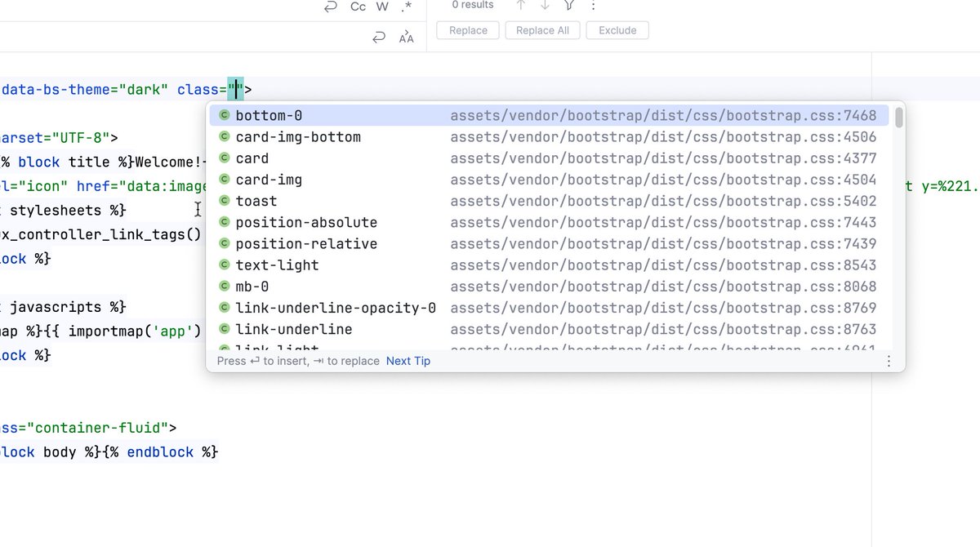Click the "container-fluid" string in editor
The width and height of the screenshot is (980, 547).
100,427
